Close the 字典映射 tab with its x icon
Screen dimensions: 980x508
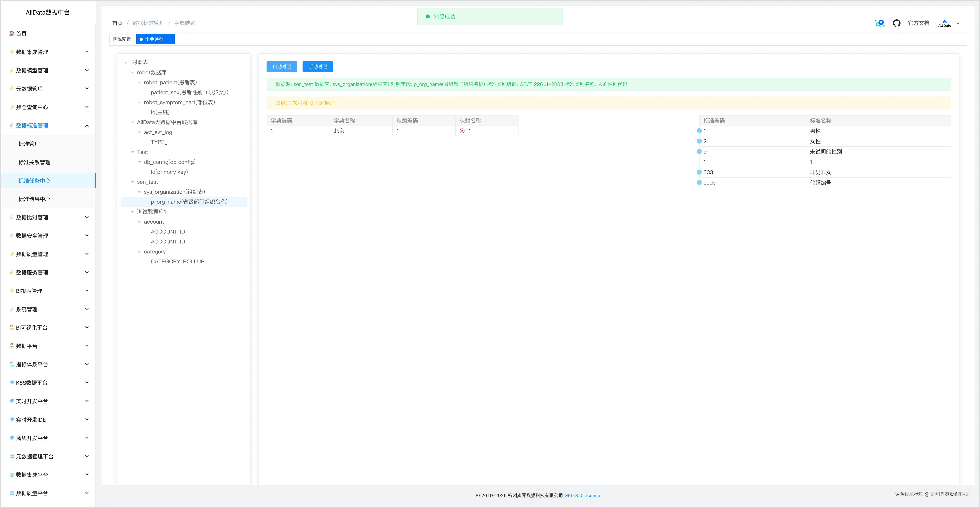[168, 40]
